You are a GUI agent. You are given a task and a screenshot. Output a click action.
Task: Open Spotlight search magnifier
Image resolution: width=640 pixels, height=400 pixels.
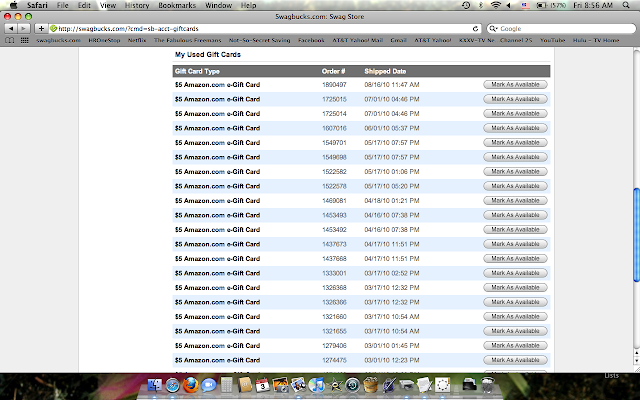pos(626,5)
